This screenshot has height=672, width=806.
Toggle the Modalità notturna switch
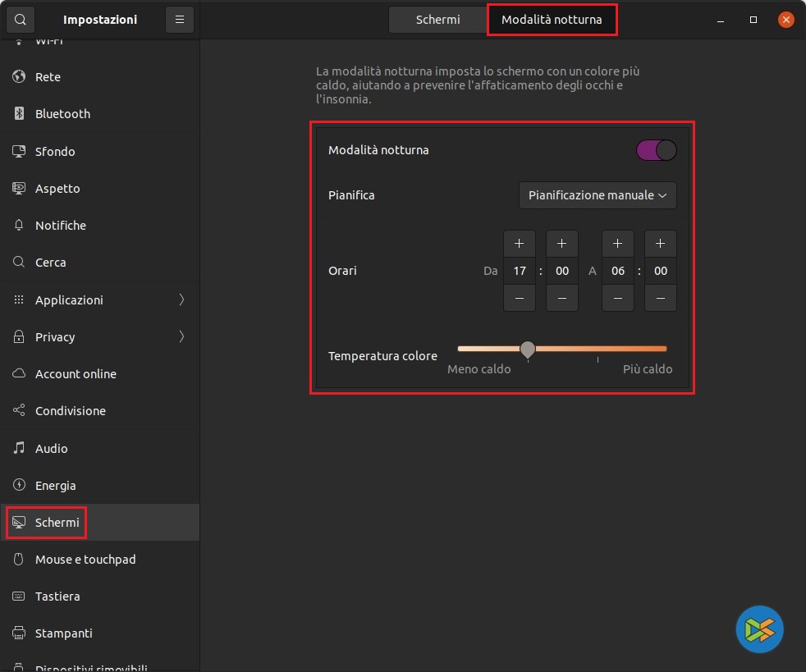656,150
